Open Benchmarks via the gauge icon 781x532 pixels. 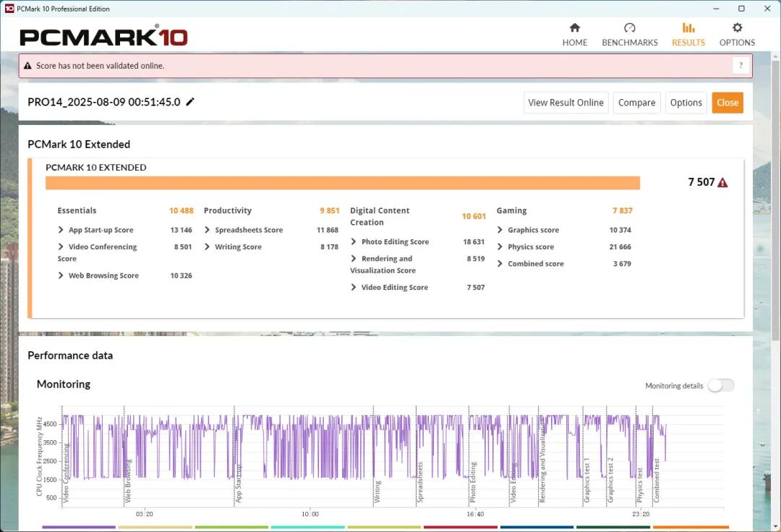pyautogui.click(x=630, y=28)
